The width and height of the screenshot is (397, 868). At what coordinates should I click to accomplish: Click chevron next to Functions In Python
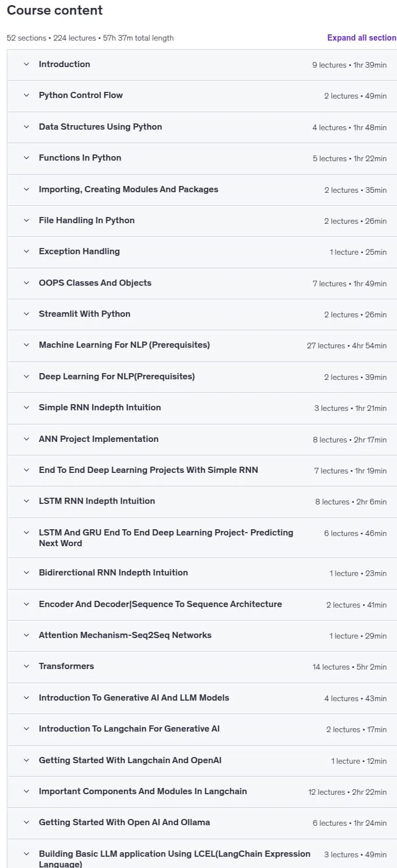coord(26,158)
